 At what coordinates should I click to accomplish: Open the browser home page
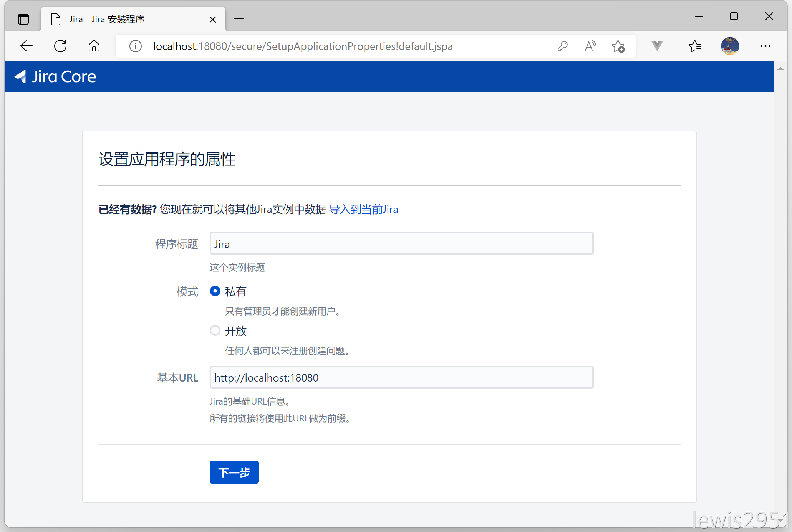(94, 46)
